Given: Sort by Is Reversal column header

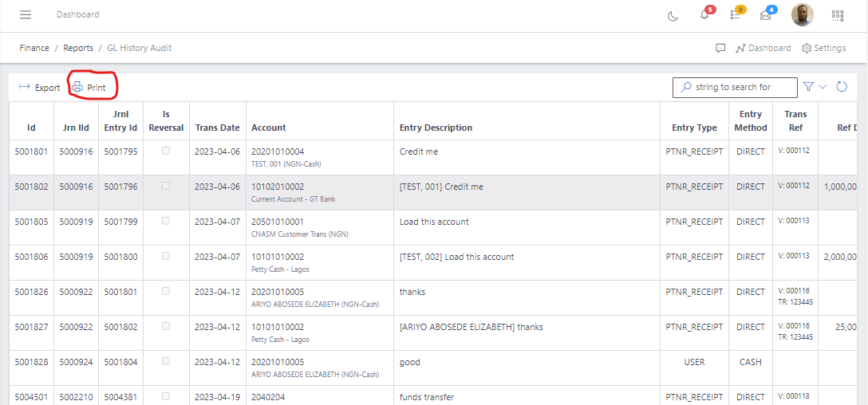Looking at the screenshot, I should coord(166,120).
